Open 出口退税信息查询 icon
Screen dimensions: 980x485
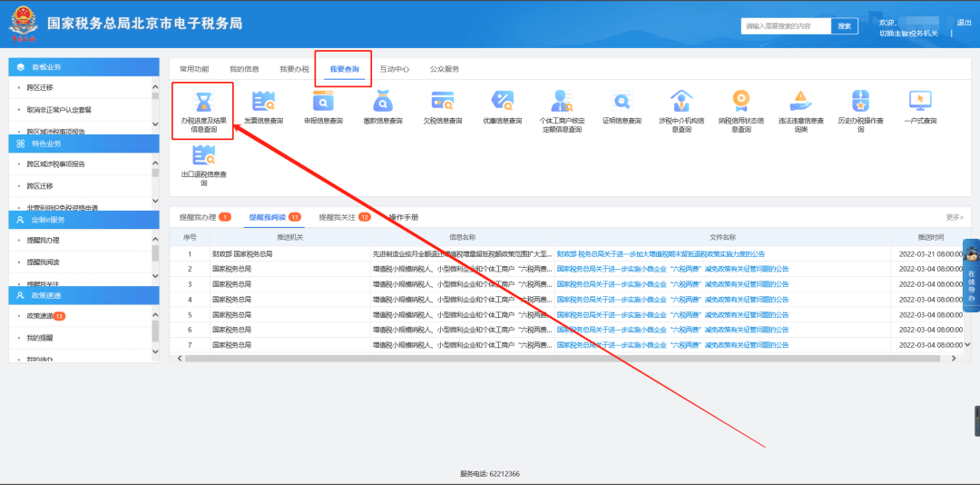(x=203, y=154)
